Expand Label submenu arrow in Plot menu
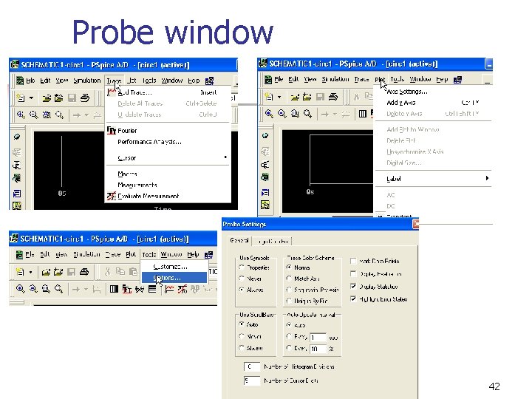Image resolution: width=532 pixels, height=399 pixels. point(487,178)
